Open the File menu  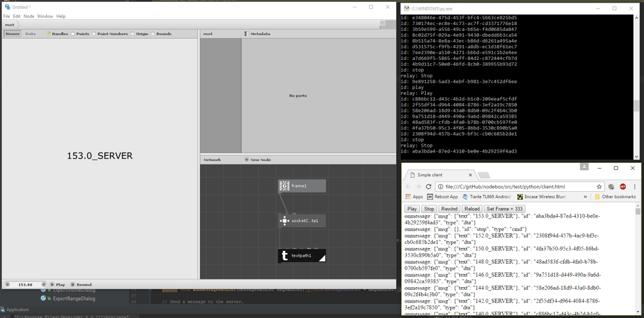6,16
